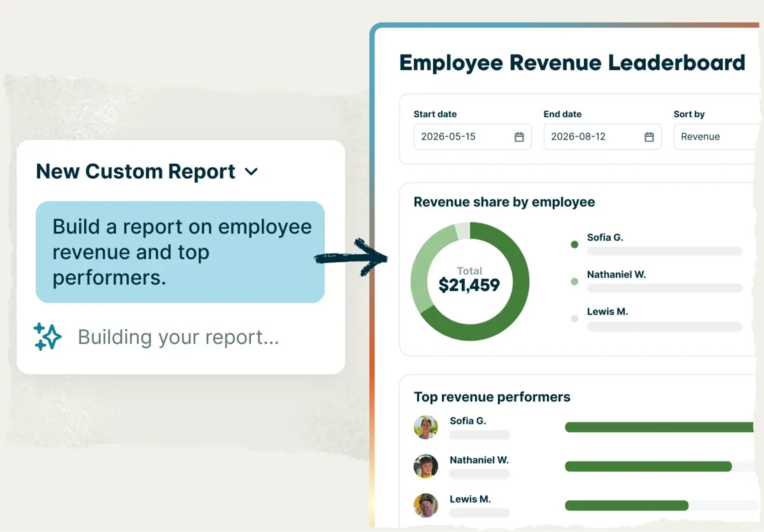Click the End date field 2026-08-12
Image resolution: width=764 pixels, height=532 pixels.
[602, 137]
